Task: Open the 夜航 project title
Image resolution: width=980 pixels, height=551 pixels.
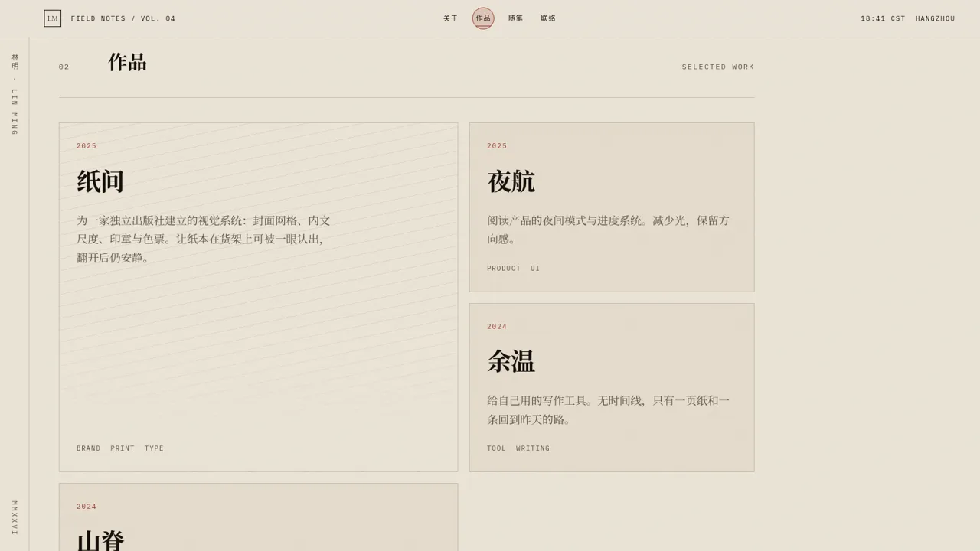Action: pyautogui.click(x=511, y=182)
